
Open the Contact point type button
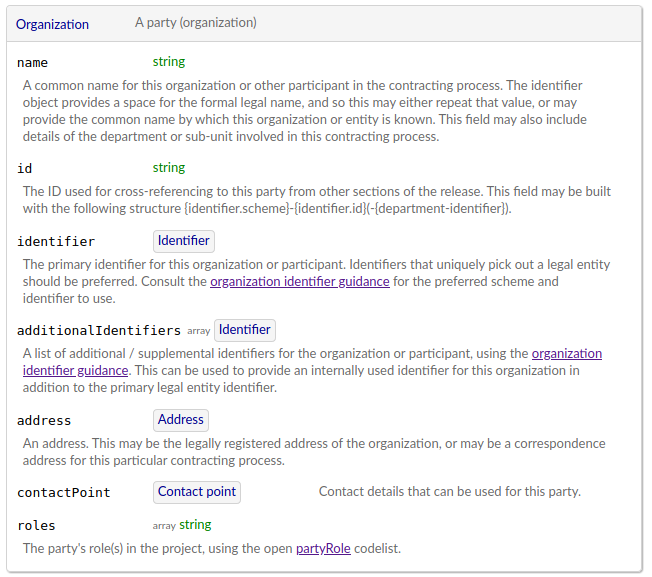(197, 492)
